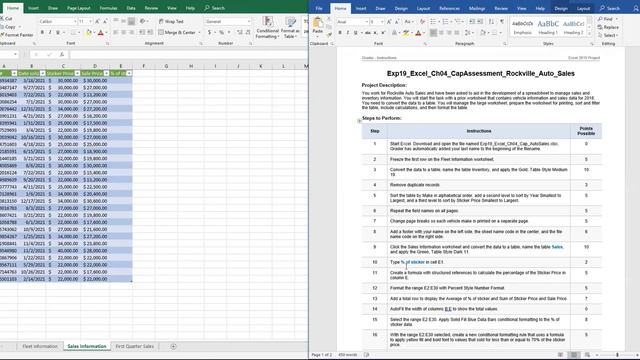This screenshot has height=360, width=640.
Task: Click Find in Word's Editing group
Action: (607, 19)
